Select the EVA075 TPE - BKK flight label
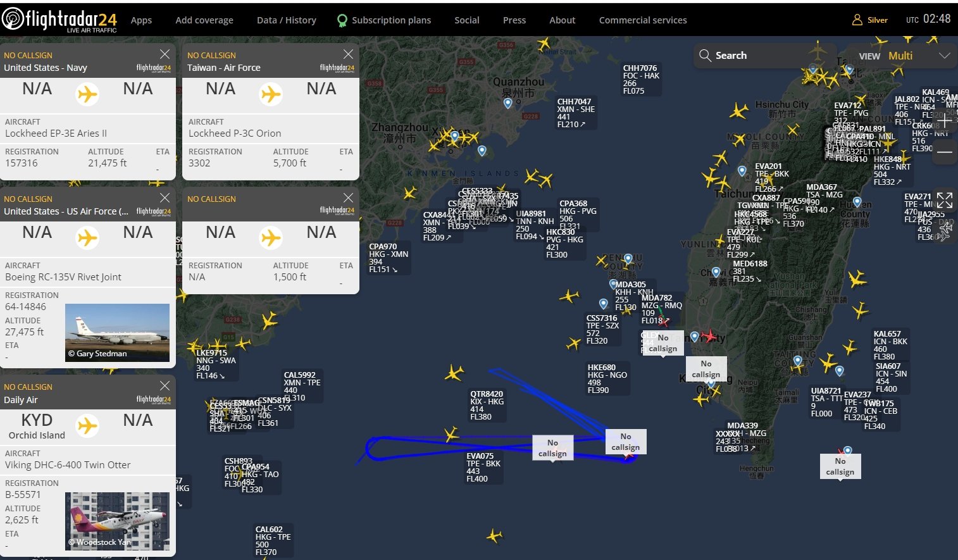 [x=483, y=468]
